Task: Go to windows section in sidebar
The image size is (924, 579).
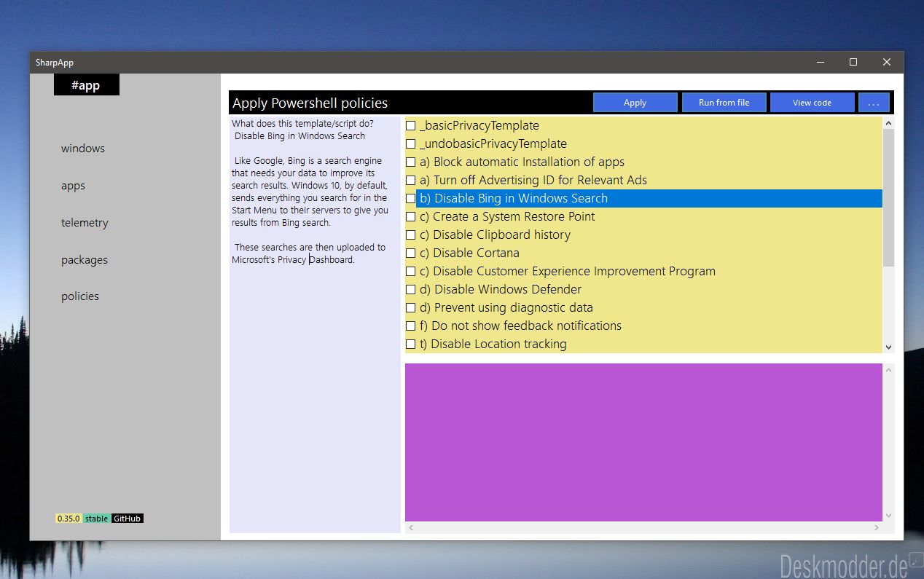Action: point(83,149)
